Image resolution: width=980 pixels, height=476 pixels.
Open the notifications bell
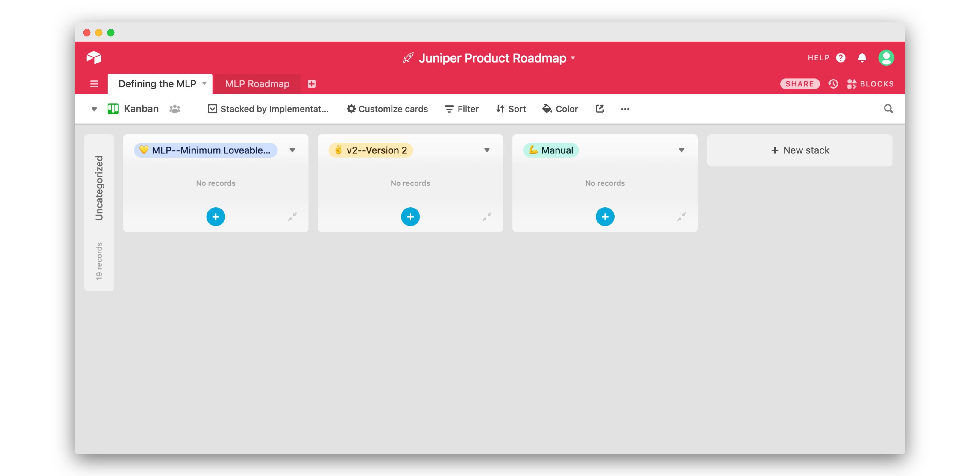(x=862, y=57)
